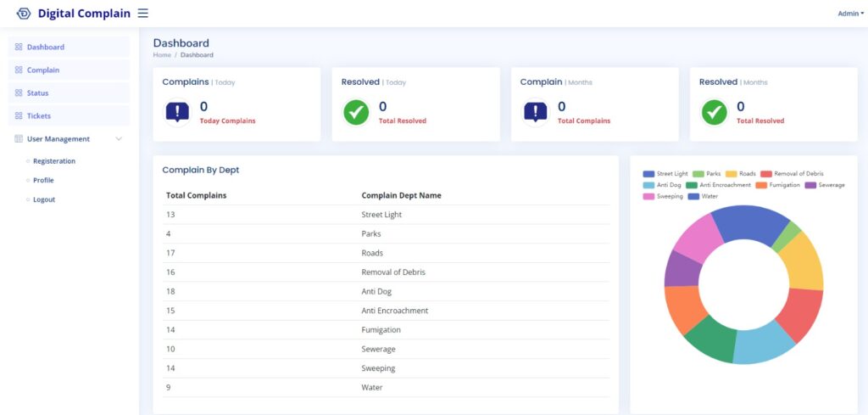Click the Today Complains alert icon
This screenshot has height=415, width=868.
(177, 113)
